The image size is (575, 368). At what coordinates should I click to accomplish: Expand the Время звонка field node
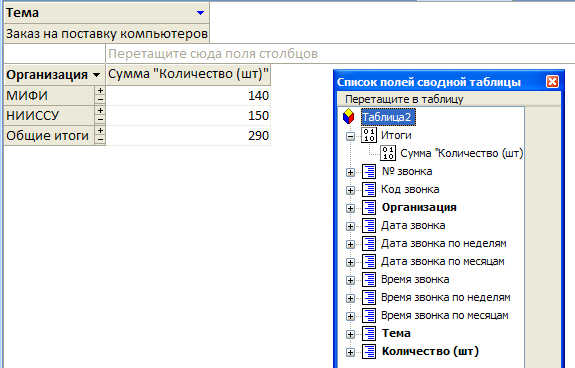350,280
